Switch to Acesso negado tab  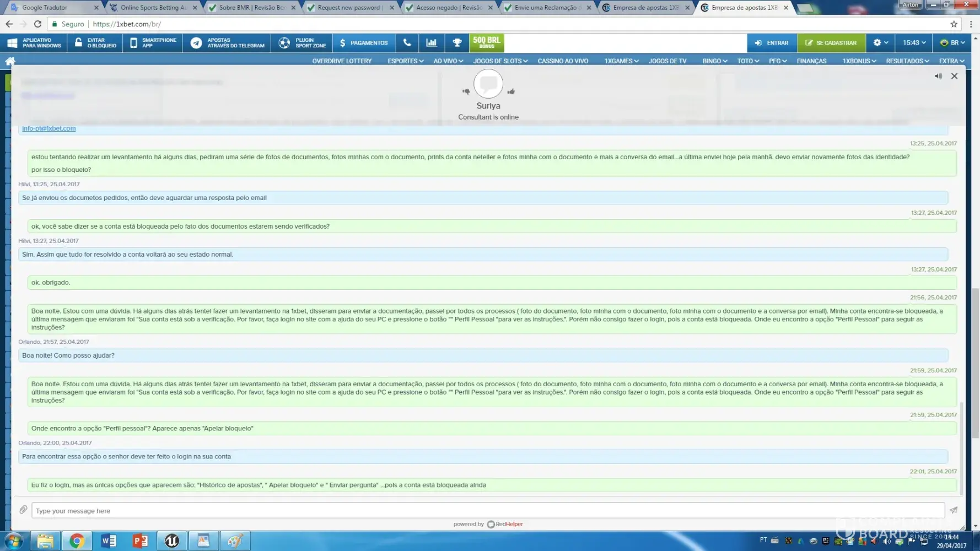(448, 8)
